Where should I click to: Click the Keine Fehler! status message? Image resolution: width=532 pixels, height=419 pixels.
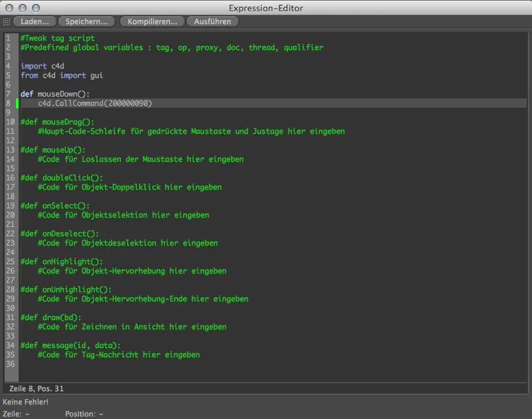tap(25, 402)
